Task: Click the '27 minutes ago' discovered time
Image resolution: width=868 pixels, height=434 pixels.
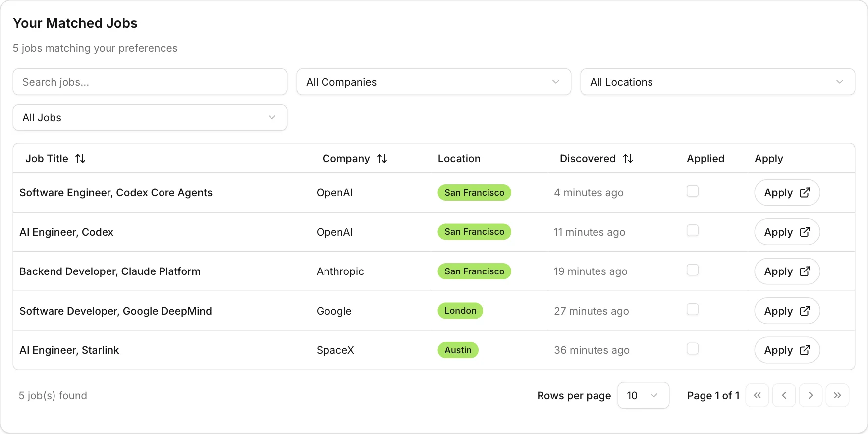Action: (592, 311)
